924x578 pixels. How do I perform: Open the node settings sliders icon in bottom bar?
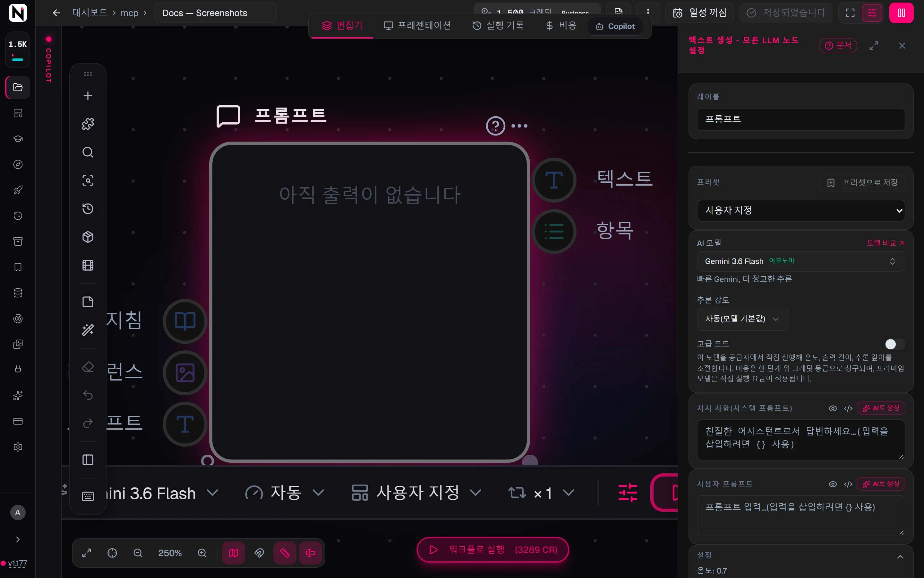pyautogui.click(x=628, y=492)
